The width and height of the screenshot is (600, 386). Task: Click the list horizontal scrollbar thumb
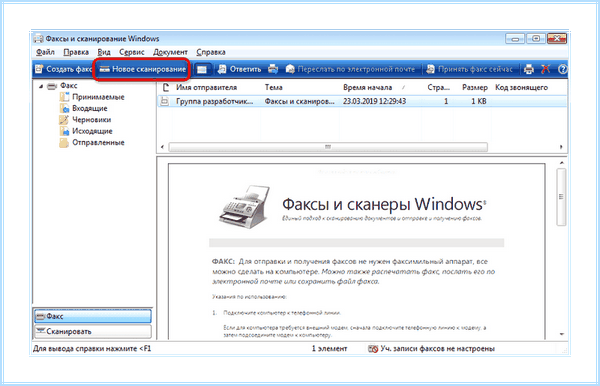coord(328,147)
